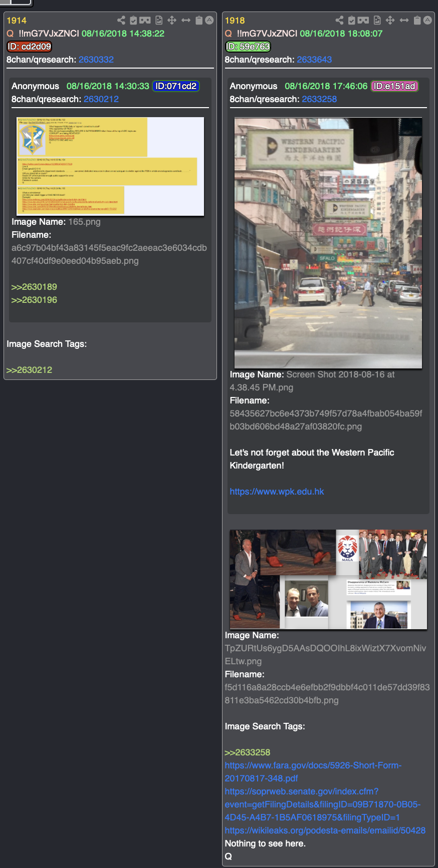This screenshot has width=438, height=868.
Task: Click the timestamp 08/16/2018 17:46:06
Action: 326,86
